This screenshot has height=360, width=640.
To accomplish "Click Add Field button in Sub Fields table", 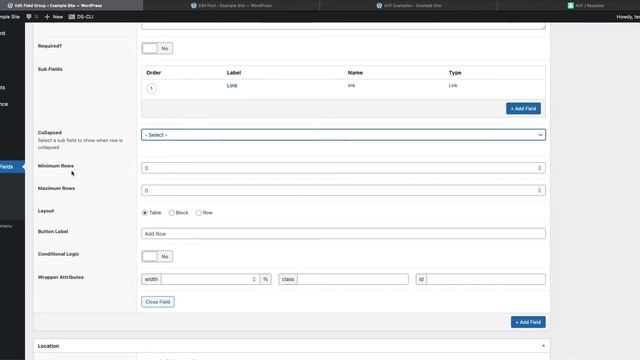I will pyautogui.click(x=523, y=109).
